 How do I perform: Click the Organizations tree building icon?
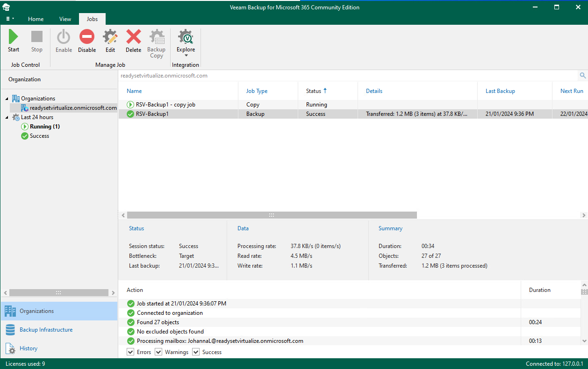pyautogui.click(x=16, y=99)
